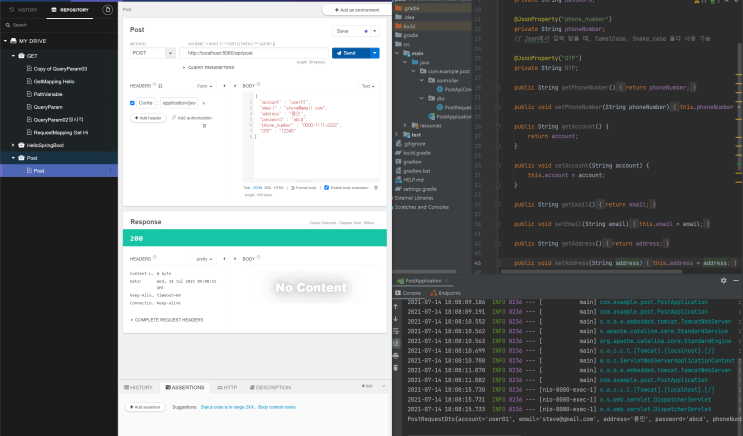Toggle the Enable body evaluation checkbox
This screenshot has height=436, width=743.
326,188
